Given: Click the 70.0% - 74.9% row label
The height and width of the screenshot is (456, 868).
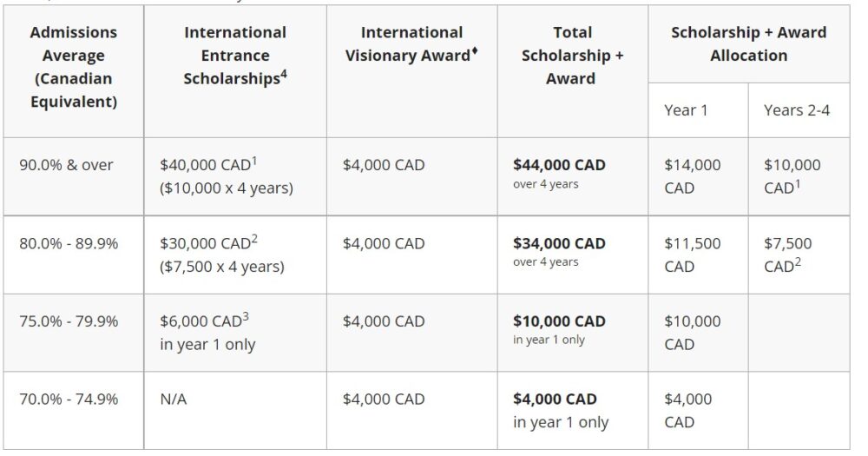Looking at the screenshot, I should pyautogui.click(x=69, y=400).
